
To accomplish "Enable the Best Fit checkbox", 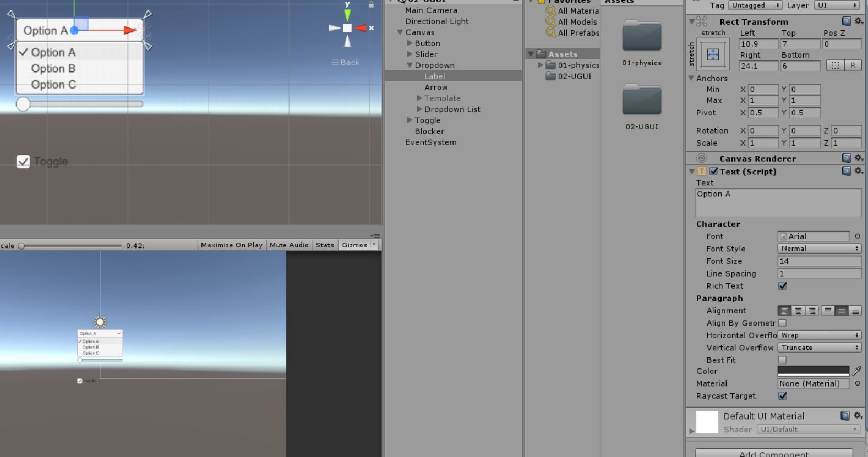I will (x=782, y=360).
